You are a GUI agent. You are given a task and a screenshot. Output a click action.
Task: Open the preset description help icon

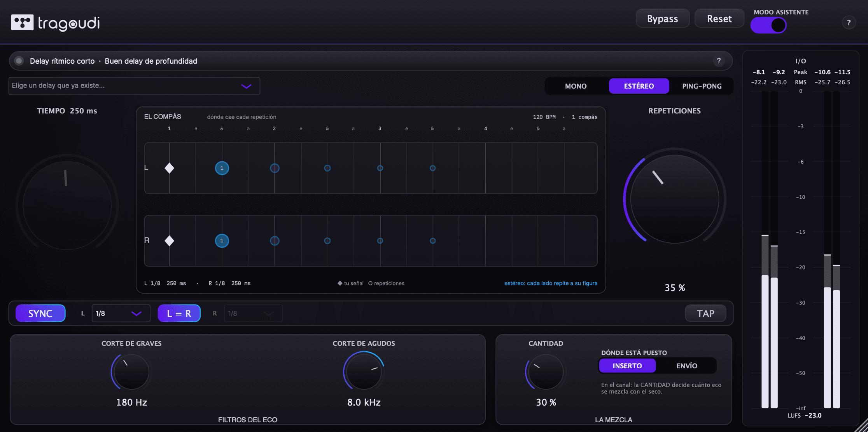pyautogui.click(x=719, y=61)
